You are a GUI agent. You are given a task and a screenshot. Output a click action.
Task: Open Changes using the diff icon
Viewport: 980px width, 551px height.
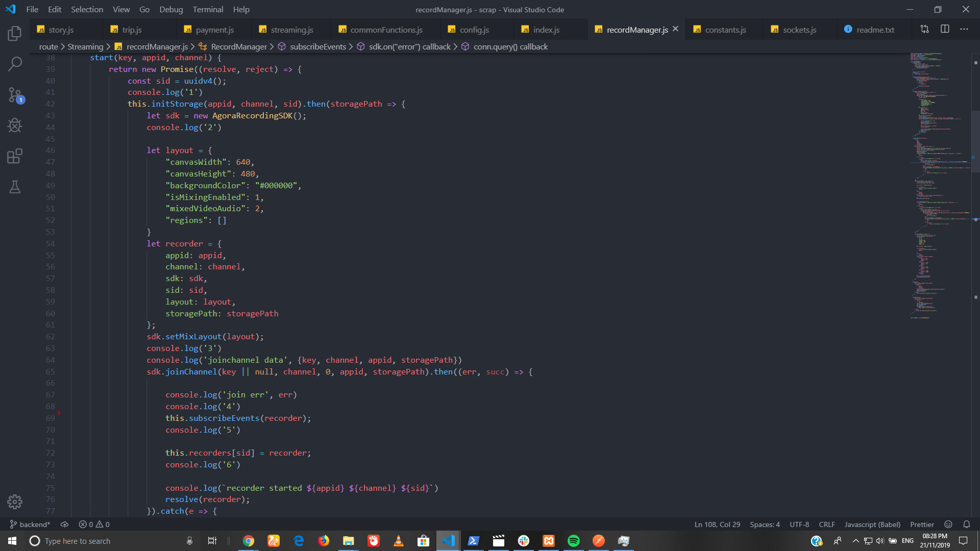click(x=924, y=29)
